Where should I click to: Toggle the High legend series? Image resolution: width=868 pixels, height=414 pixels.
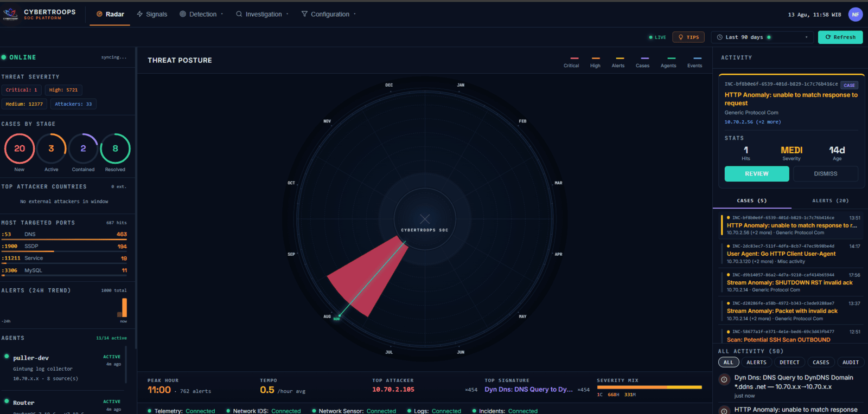tap(595, 62)
